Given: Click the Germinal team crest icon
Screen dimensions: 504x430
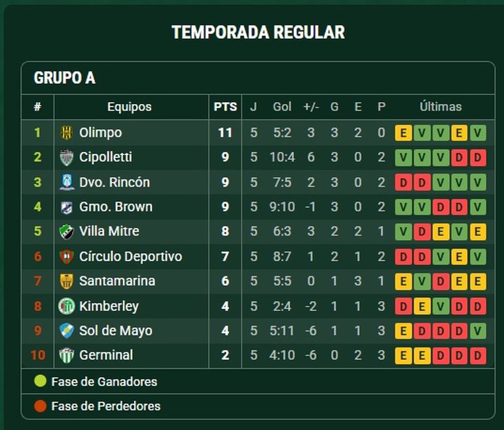Looking at the screenshot, I should 67,355.
